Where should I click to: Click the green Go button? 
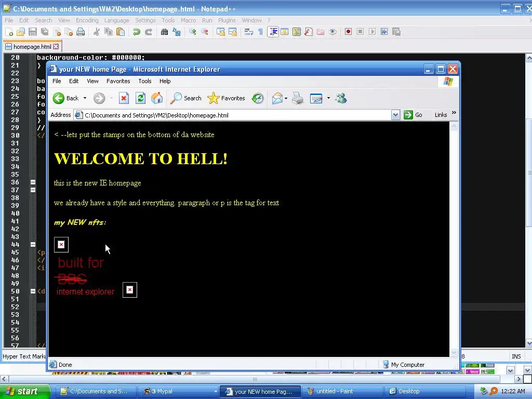[x=413, y=115]
